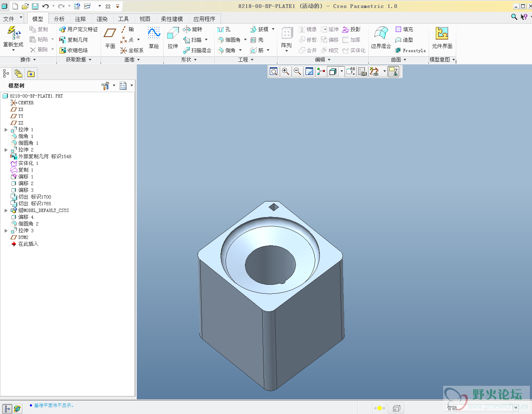Open the Engineering (工程) group dropdown
Image resolution: width=532 pixels, height=414 pixels.
pos(246,60)
